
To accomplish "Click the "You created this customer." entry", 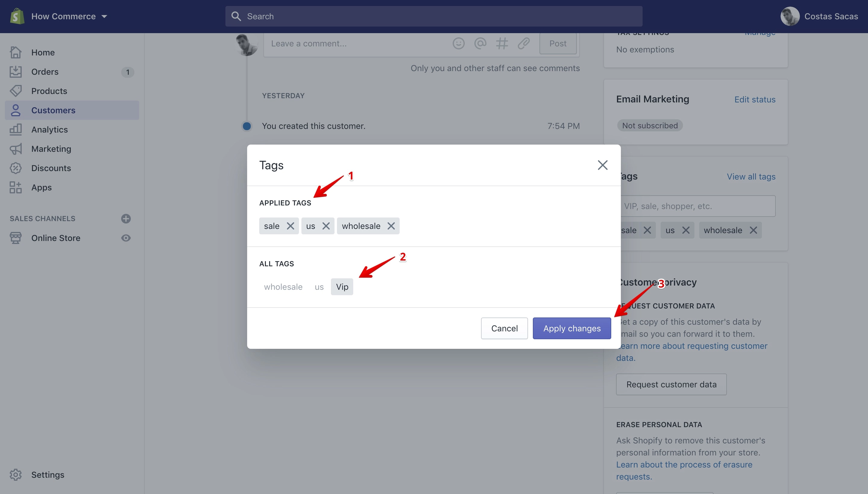I will coord(314,126).
